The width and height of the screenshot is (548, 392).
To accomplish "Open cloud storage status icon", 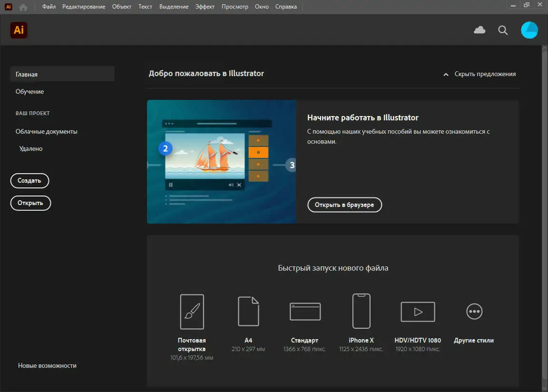I will tap(479, 30).
